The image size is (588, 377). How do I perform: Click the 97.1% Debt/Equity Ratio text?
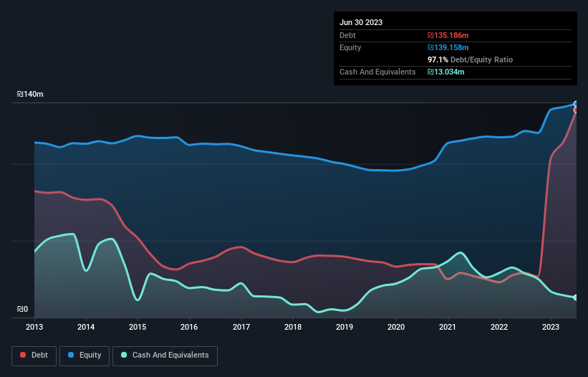pyautogui.click(x=471, y=59)
